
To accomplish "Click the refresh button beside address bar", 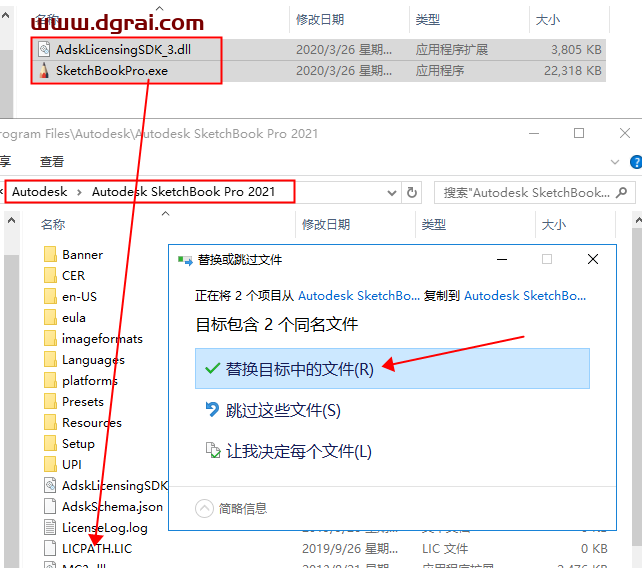I will pyautogui.click(x=412, y=192).
